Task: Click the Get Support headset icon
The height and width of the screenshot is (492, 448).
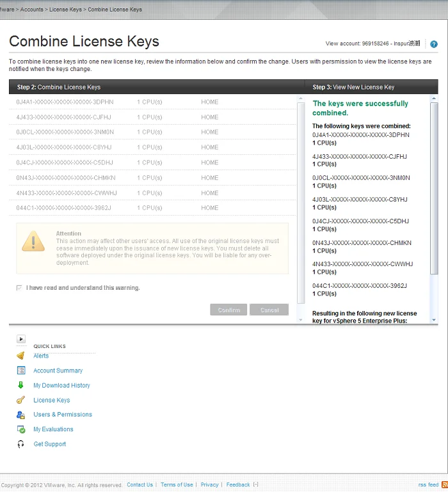Action: pyautogui.click(x=20, y=444)
